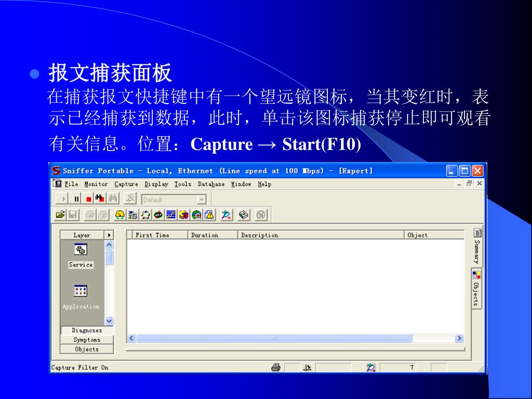Open the Default filter dropdown
The height and width of the screenshot is (399, 532).
pos(202,199)
